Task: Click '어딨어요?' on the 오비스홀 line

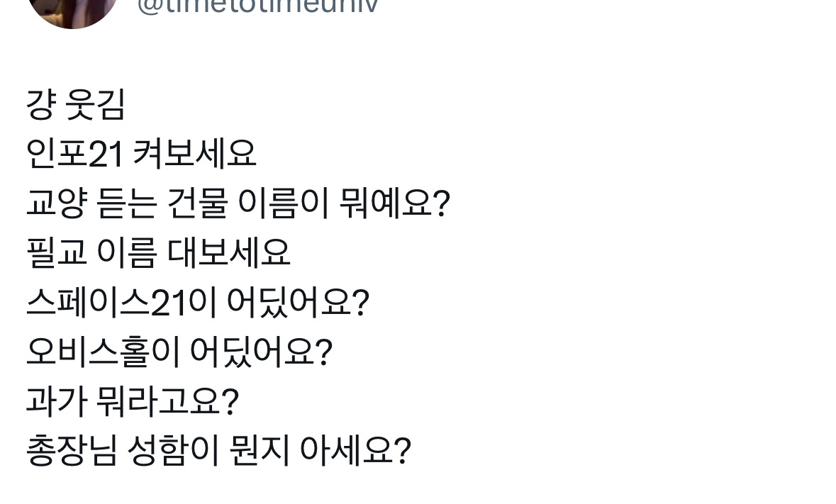Action: tap(261, 352)
